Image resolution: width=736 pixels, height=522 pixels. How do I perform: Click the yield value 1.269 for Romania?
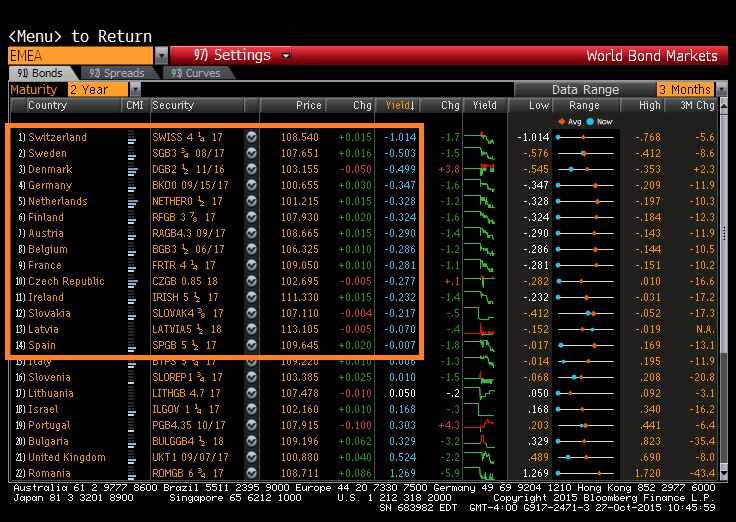coord(402,473)
